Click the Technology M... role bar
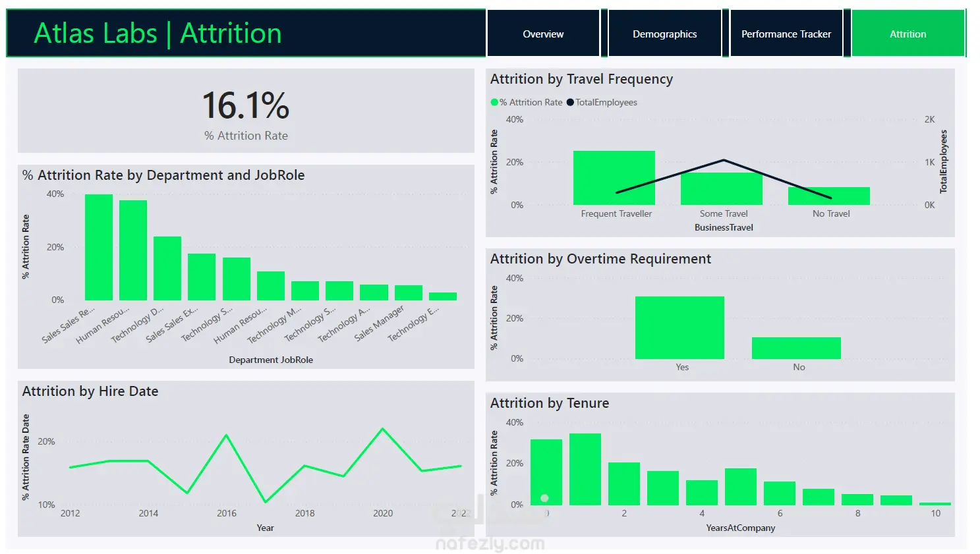Screen dimensions: 980x554 305,291
